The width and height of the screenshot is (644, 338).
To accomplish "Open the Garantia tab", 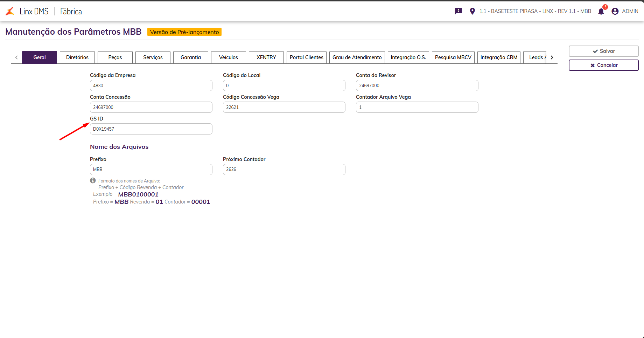I will pos(191,57).
